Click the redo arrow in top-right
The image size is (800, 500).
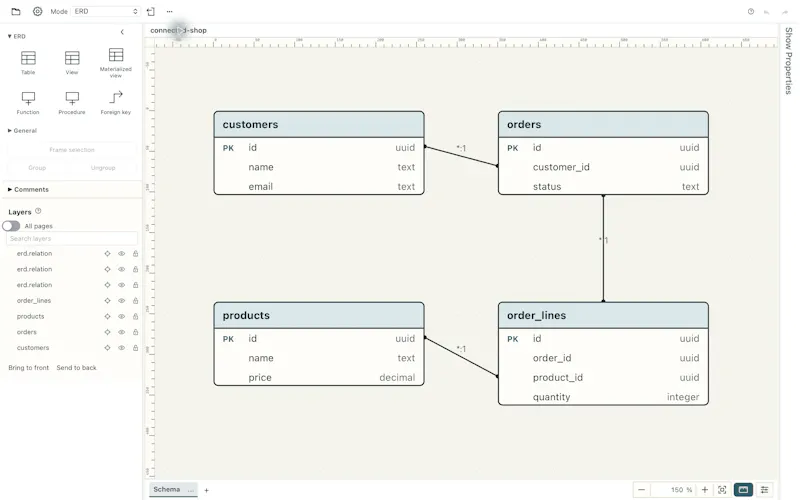point(785,12)
